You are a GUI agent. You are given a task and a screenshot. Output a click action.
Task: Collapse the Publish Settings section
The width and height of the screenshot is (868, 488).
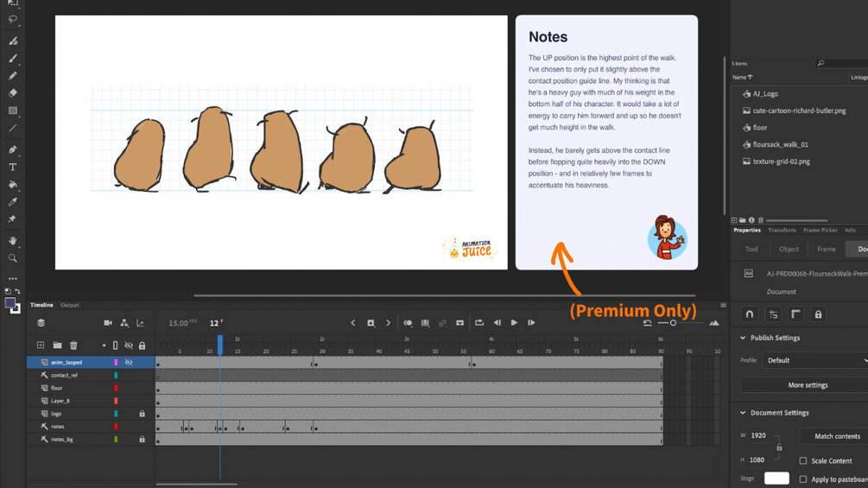coord(743,338)
